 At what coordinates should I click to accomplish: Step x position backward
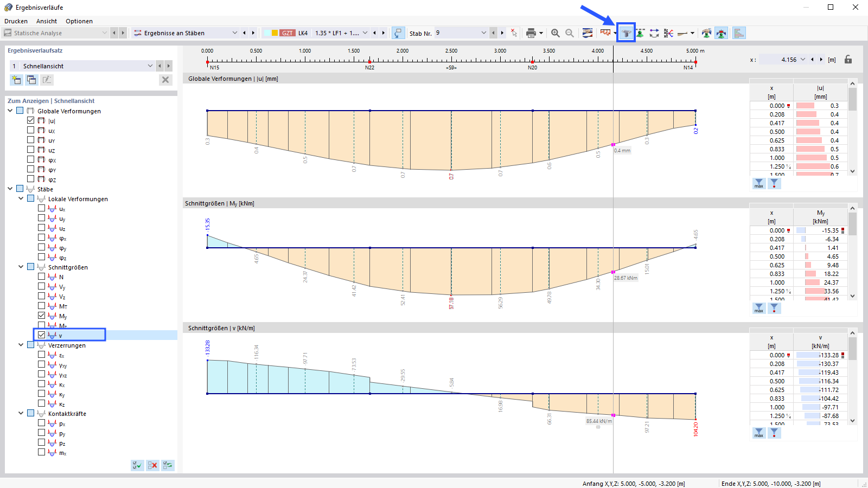[x=812, y=60]
